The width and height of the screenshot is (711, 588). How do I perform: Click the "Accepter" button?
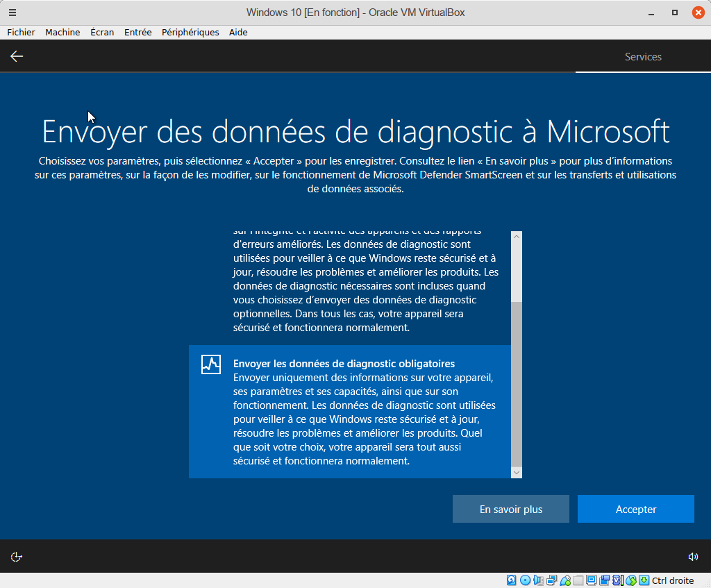[x=635, y=509]
